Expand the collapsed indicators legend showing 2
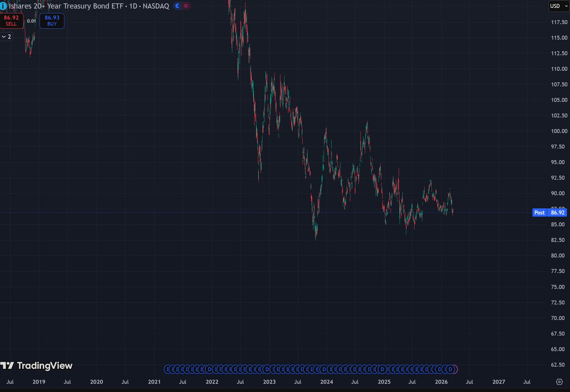 7,36
